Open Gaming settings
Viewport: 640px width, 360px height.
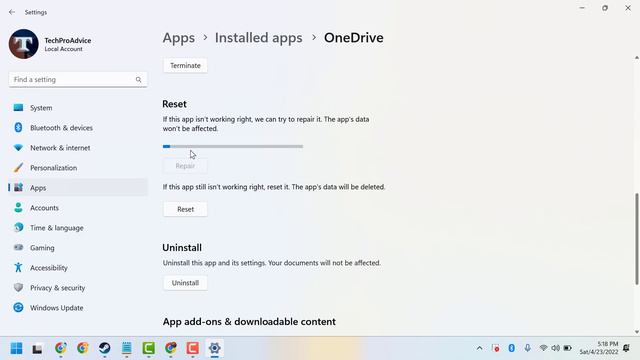tap(78, 248)
